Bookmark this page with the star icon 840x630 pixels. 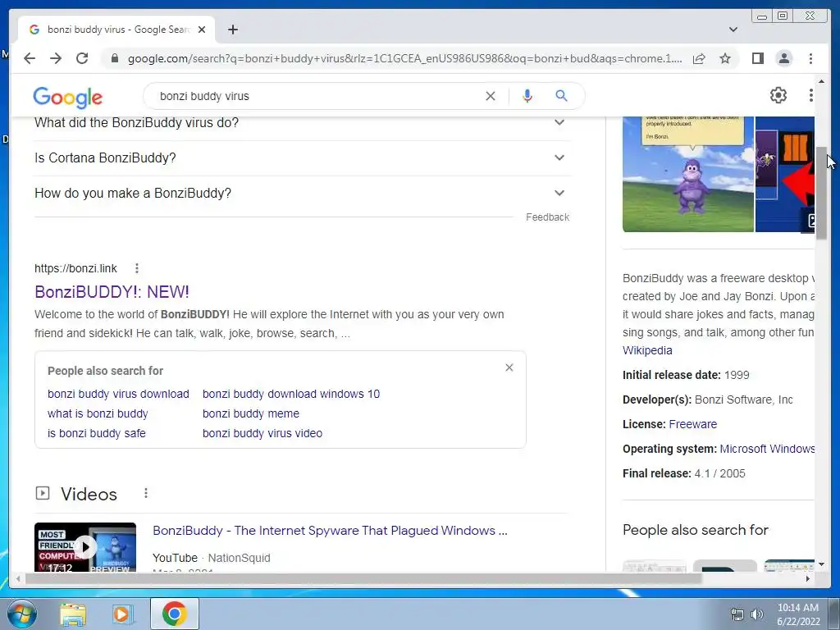click(725, 58)
